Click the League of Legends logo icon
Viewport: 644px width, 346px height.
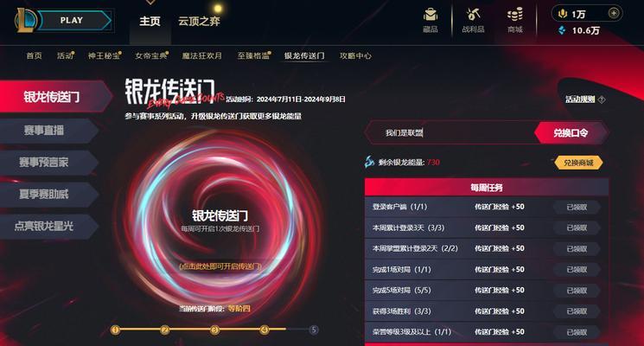pyautogui.click(x=25, y=20)
